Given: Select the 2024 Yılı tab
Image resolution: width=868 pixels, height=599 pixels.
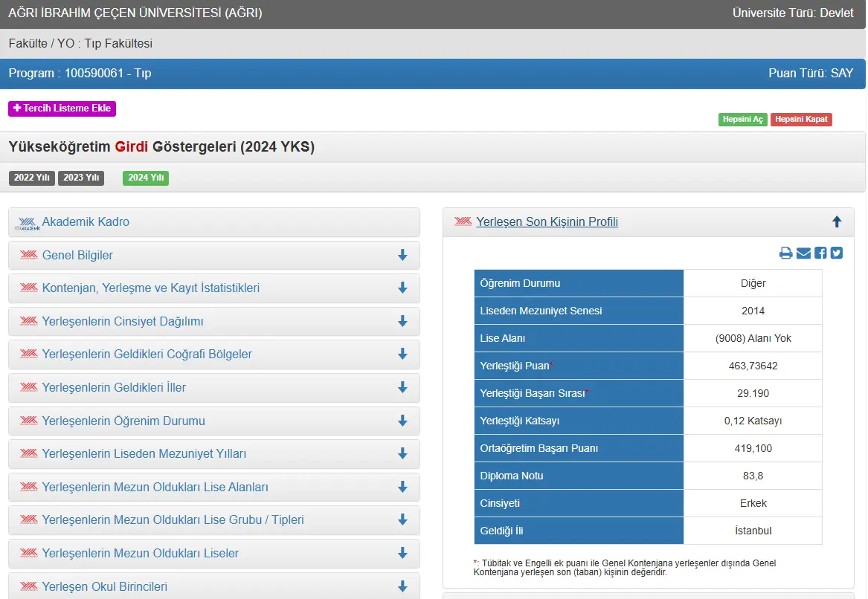Looking at the screenshot, I should point(146,178).
